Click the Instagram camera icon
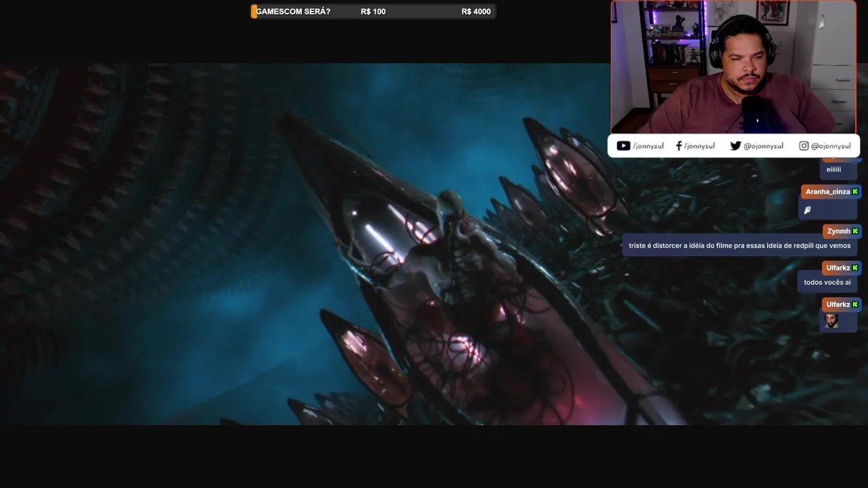Image resolution: width=868 pixels, height=488 pixels. (804, 146)
